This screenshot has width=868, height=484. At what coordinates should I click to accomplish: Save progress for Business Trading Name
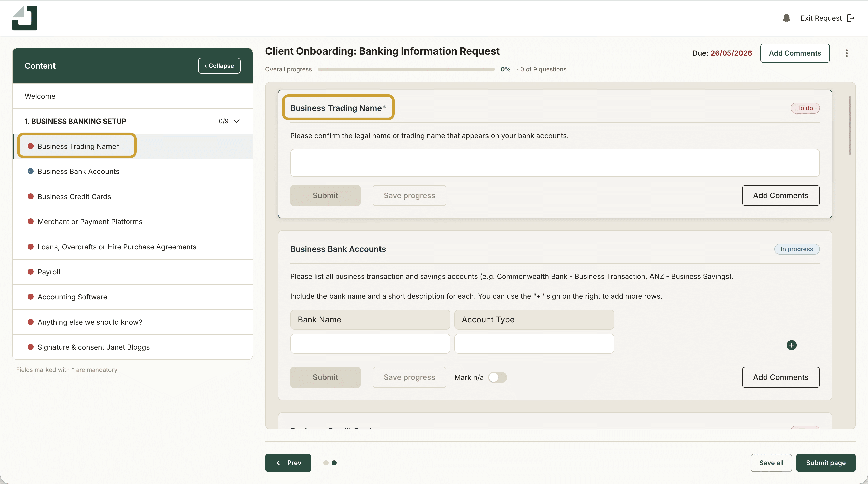[409, 195]
